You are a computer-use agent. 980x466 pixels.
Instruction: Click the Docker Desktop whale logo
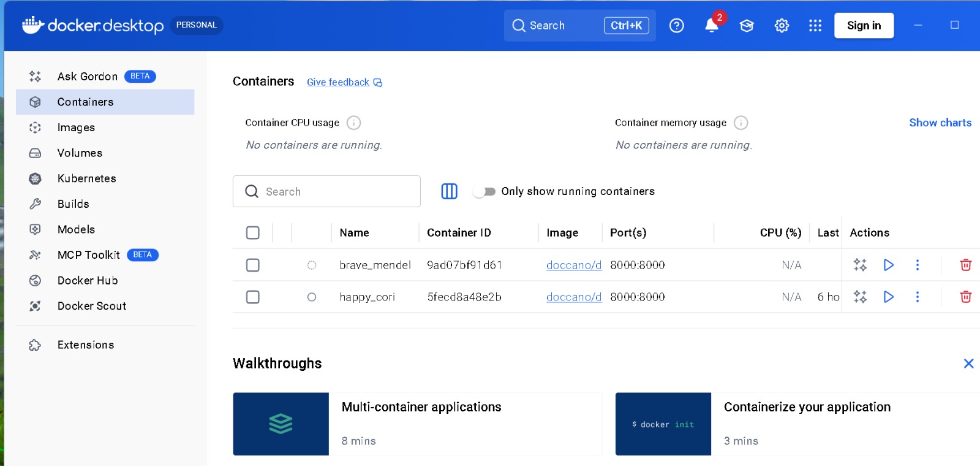point(33,25)
